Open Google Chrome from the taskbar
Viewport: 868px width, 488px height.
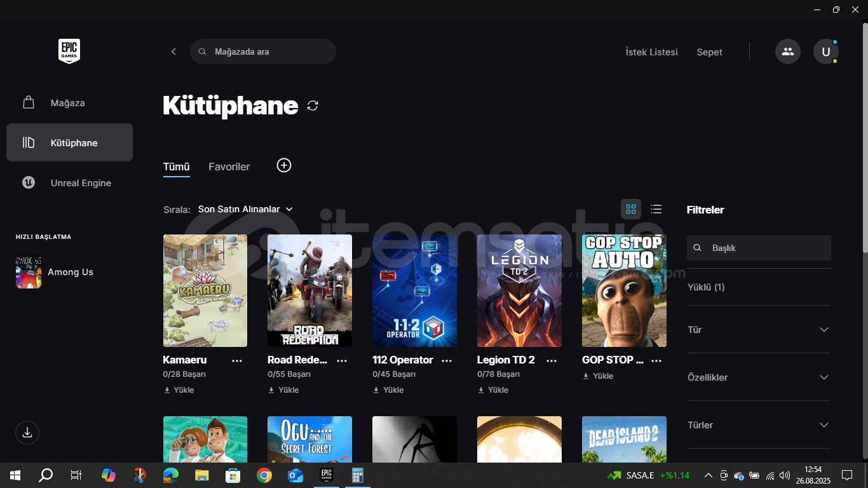coord(264,475)
